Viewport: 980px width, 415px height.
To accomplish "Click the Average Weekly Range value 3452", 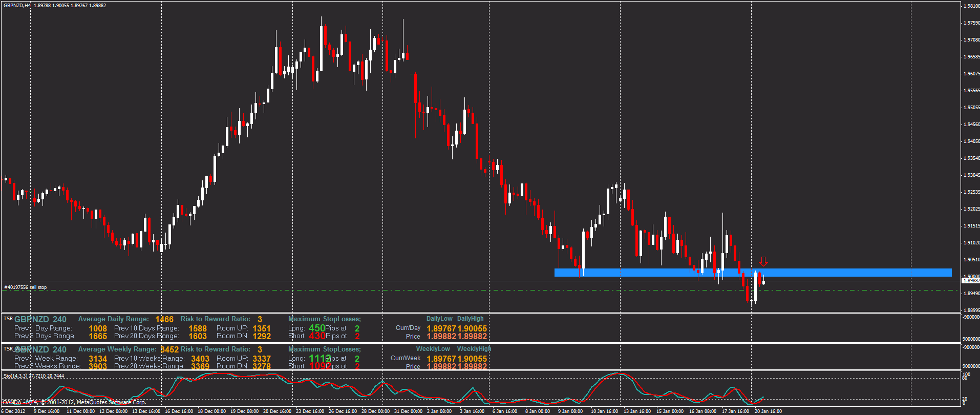I will point(169,349).
